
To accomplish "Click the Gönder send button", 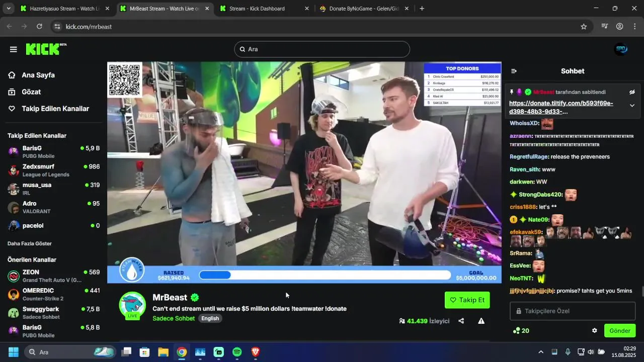I will click(620, 330).
